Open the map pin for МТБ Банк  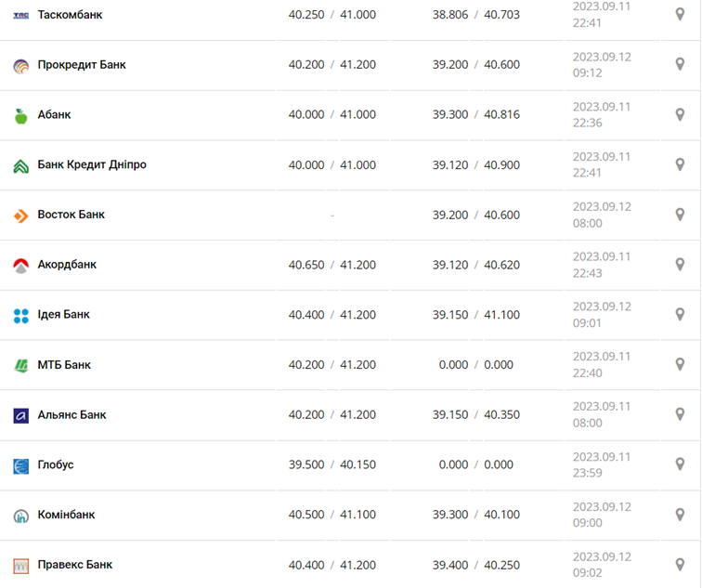pos(680,365)
